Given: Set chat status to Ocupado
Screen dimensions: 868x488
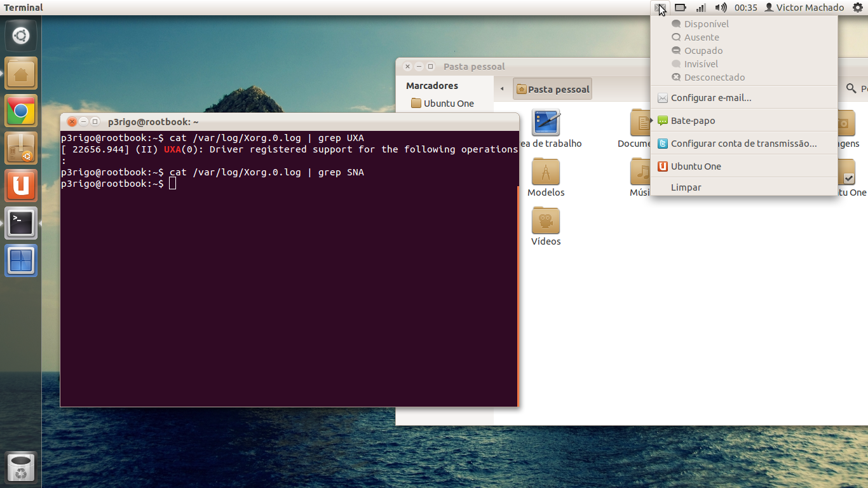Looking at the screenshot, I should [703, 51].
